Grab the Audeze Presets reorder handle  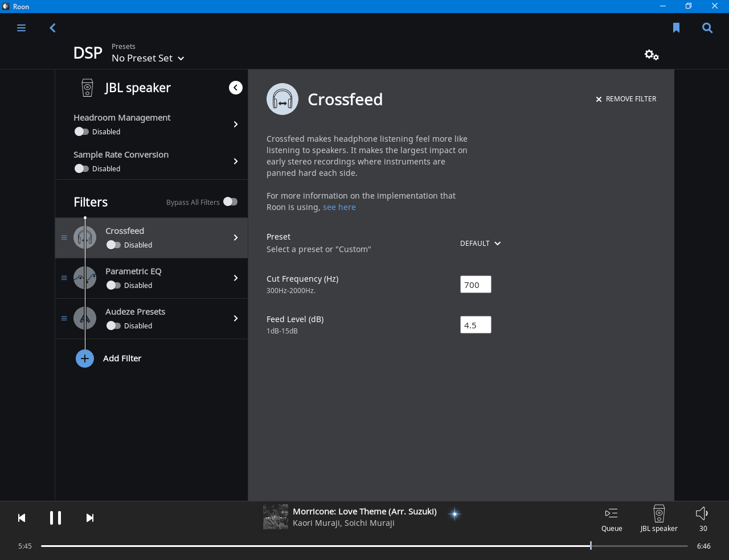click(64, 318)
